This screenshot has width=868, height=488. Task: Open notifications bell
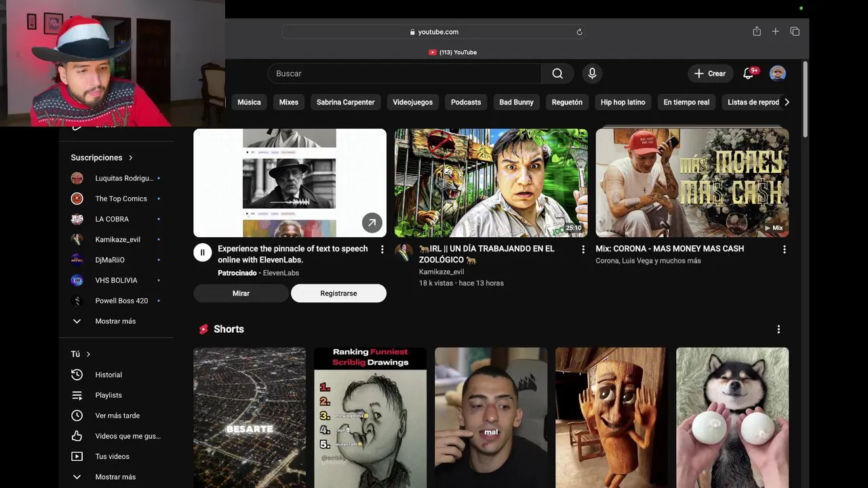coord(749,73)
